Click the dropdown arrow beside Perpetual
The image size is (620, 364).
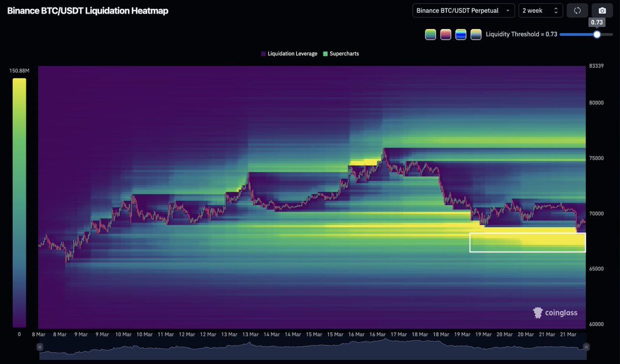tap(508, 10)
